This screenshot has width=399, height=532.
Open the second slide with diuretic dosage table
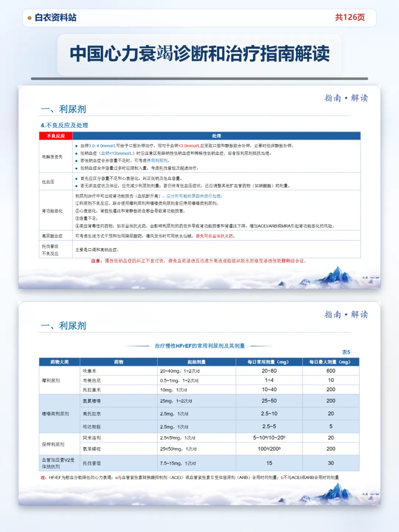[199, 403]
